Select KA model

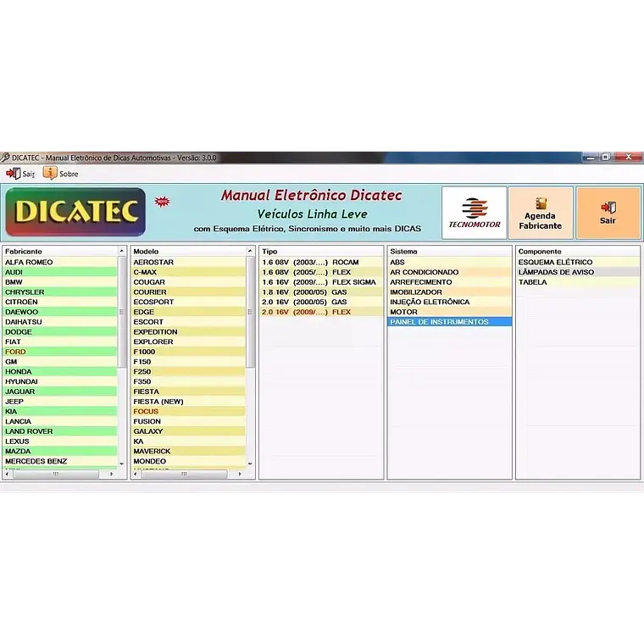tap(188, 441)
